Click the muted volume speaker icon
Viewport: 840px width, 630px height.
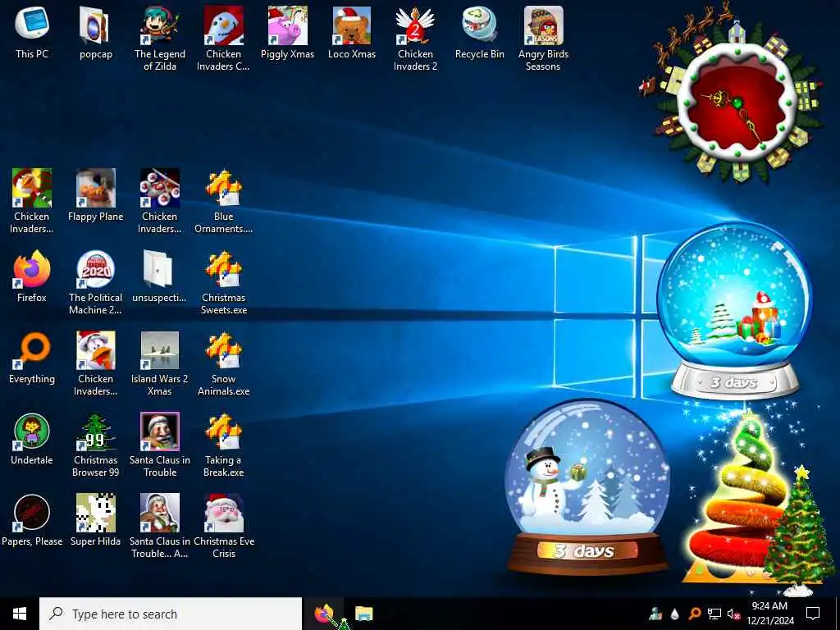tap(733, 614)
